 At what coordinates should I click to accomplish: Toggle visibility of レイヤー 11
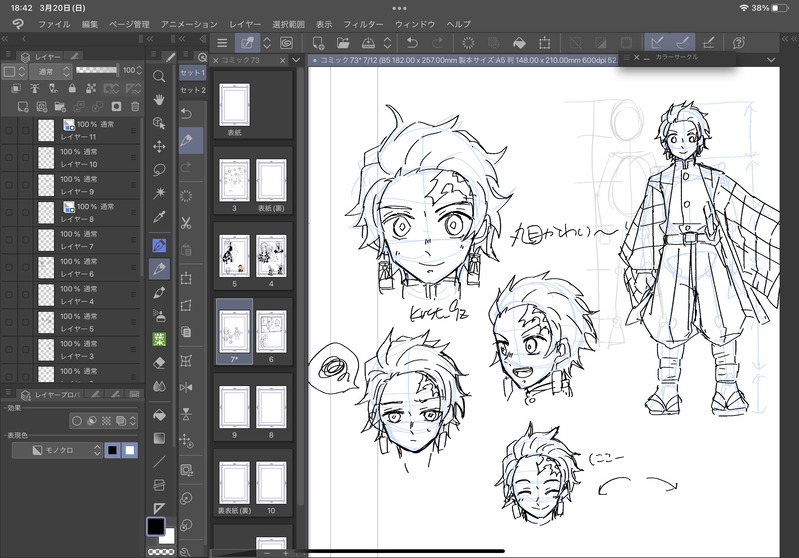(9, 130)
